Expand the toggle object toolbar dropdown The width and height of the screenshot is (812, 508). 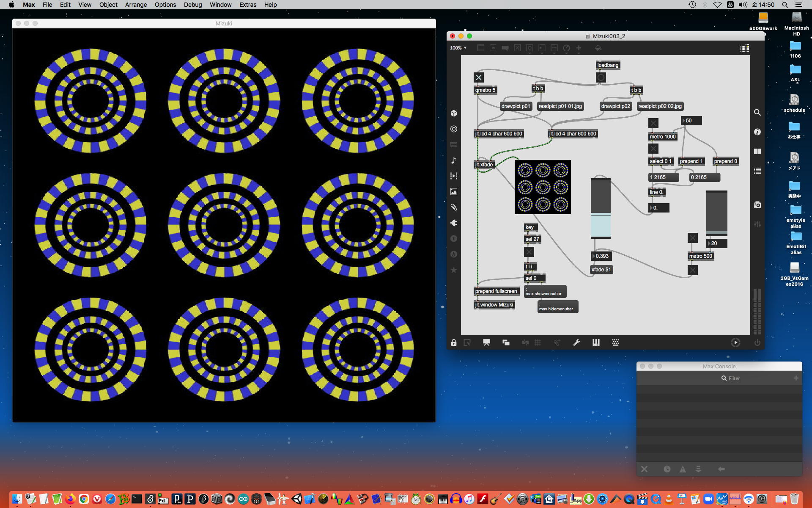click(517, 48)
